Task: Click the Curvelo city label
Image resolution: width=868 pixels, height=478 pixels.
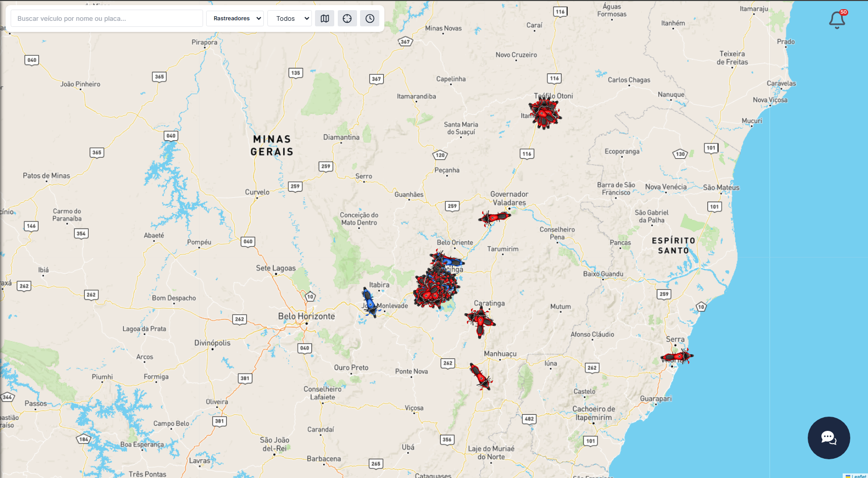Action: [257, 192]
